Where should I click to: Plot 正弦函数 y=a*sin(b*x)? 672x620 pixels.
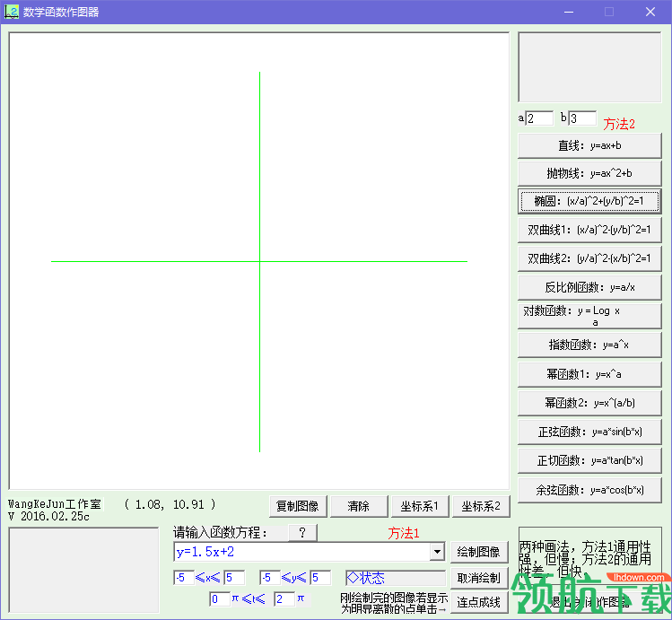click(x=589, y=432)
